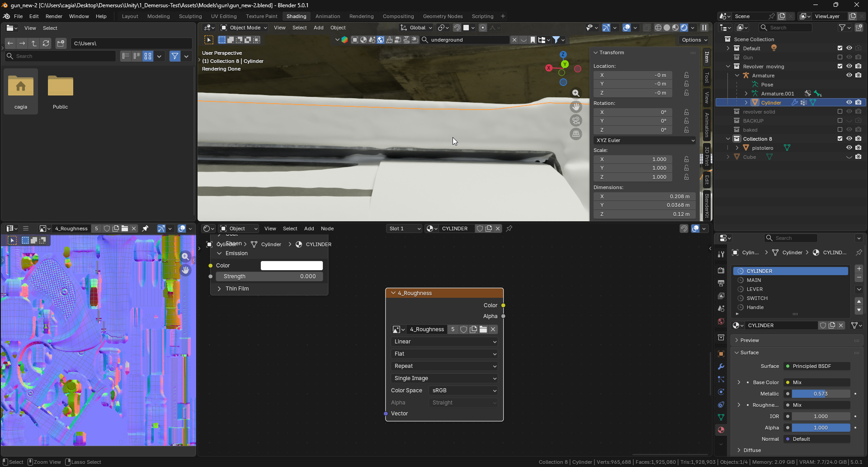Screen dimensions: 868x467
Task: Open the Color Space sRGB dropdown
Action: coord(463,391)
